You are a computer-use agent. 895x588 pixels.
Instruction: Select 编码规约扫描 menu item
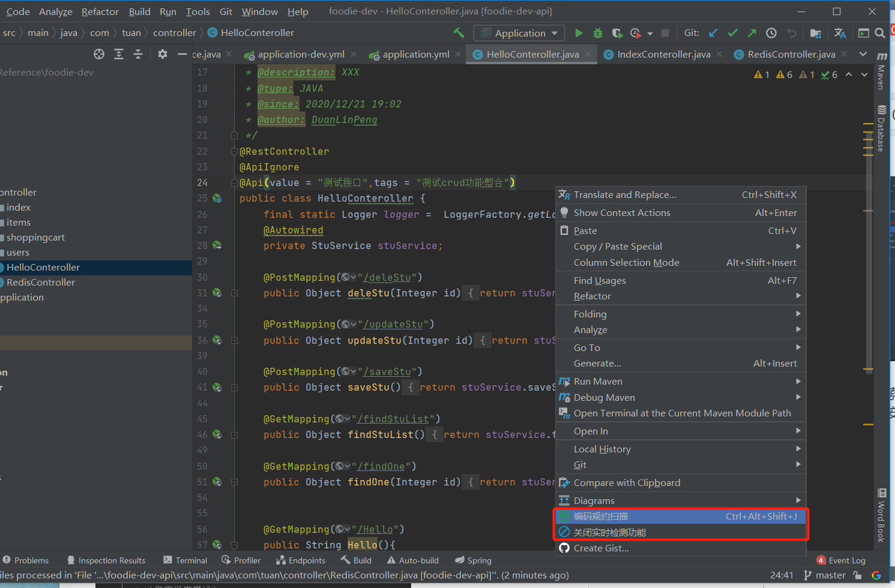681,517
